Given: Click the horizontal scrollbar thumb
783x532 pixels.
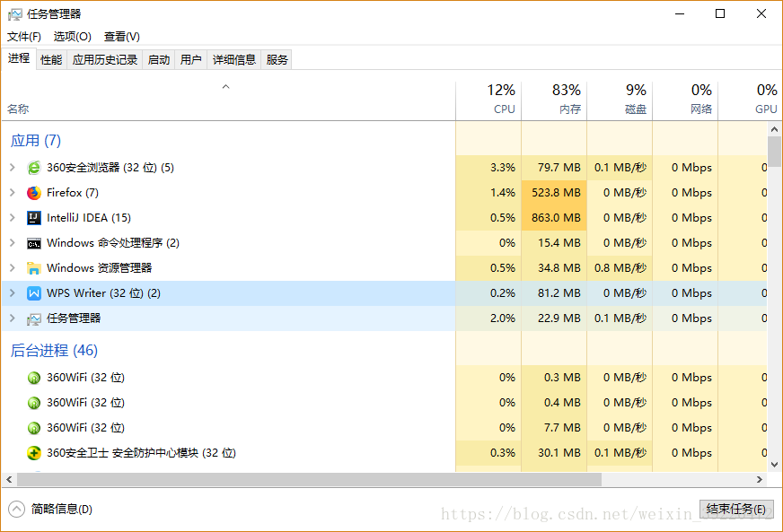Looking at the screenshot, I should pyautogui.click(x=309, y=480).
